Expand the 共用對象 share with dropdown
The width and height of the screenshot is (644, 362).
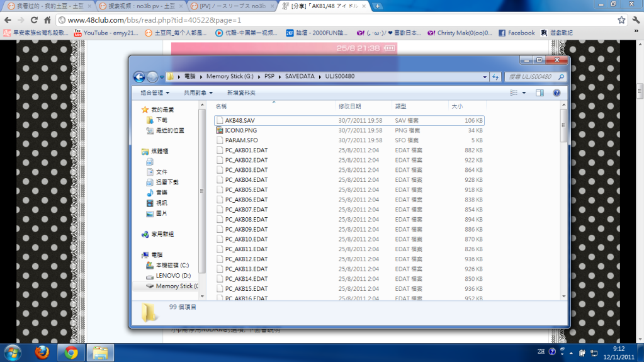(x=198, y=93)
